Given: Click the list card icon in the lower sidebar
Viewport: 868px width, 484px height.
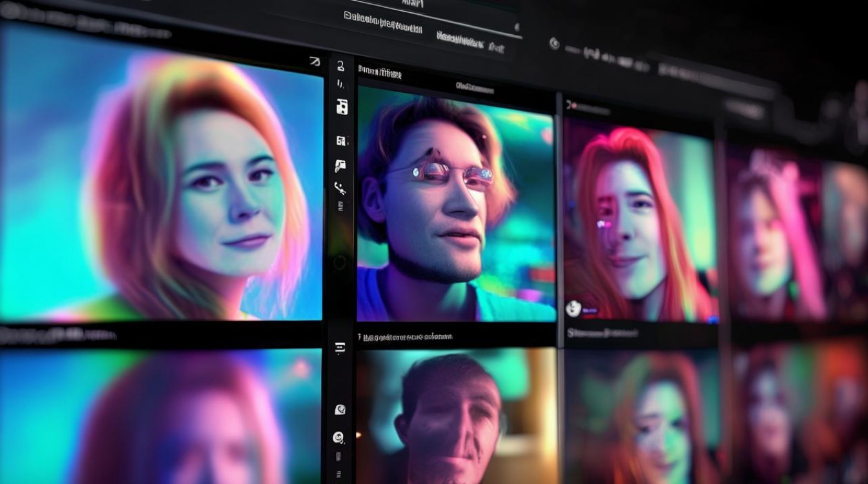Looking at the screenshot, I should 340,347.
